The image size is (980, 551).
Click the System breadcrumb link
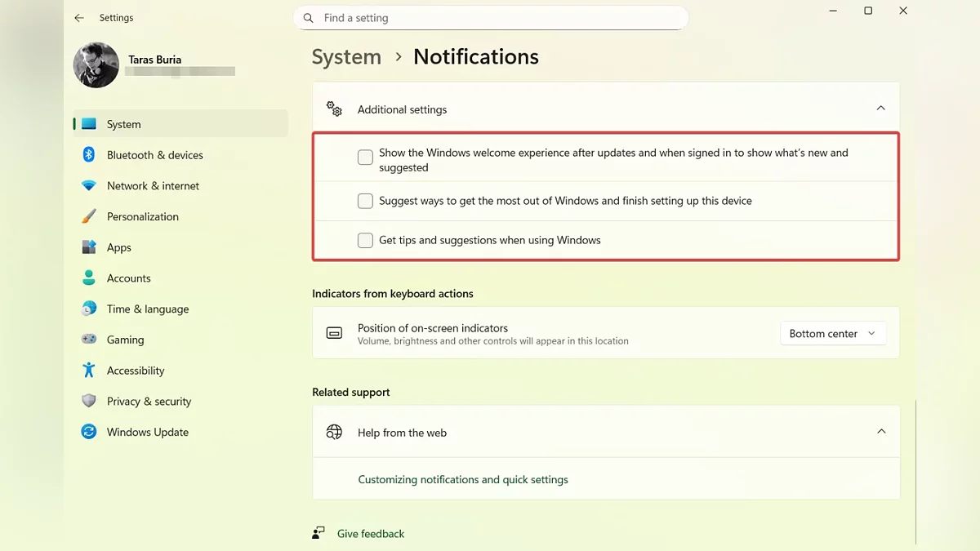(346, 57)
